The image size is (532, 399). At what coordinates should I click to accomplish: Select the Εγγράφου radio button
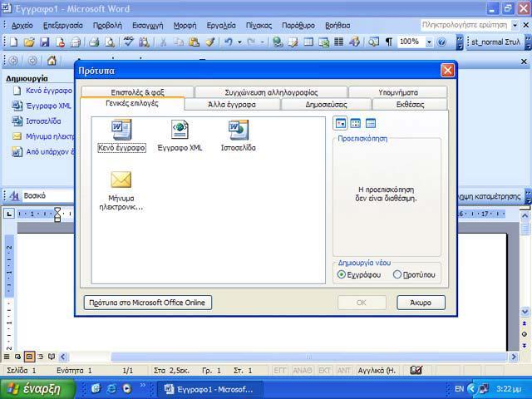tap(342, 274)
